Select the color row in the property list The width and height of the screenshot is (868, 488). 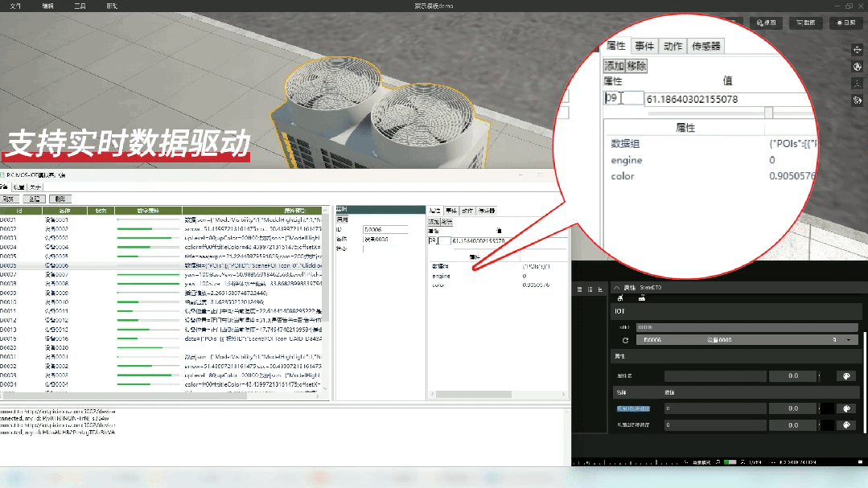497,285
